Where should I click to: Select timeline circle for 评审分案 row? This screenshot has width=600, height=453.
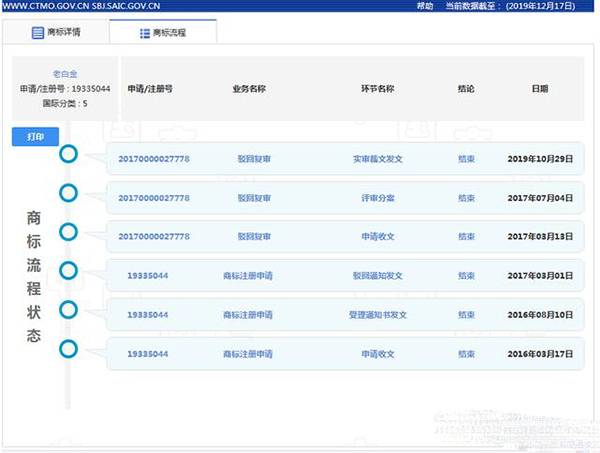tap(68, 193)
